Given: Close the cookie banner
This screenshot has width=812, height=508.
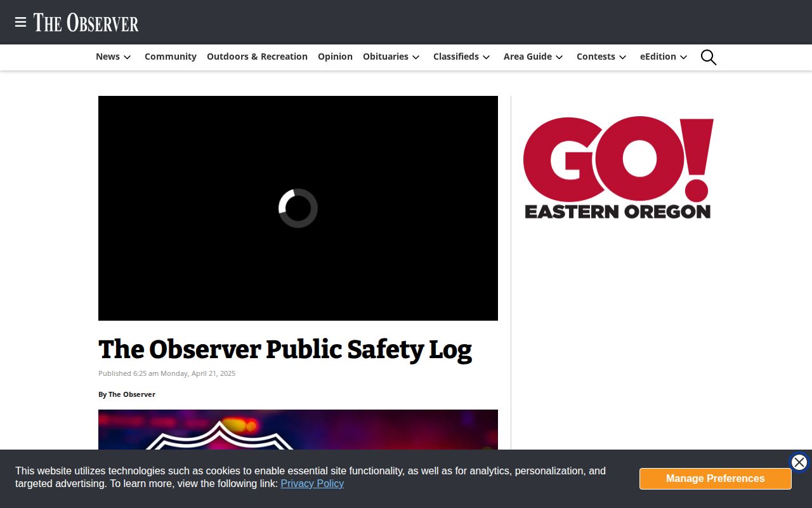Looking at the screenshot, I should [799, 462].
